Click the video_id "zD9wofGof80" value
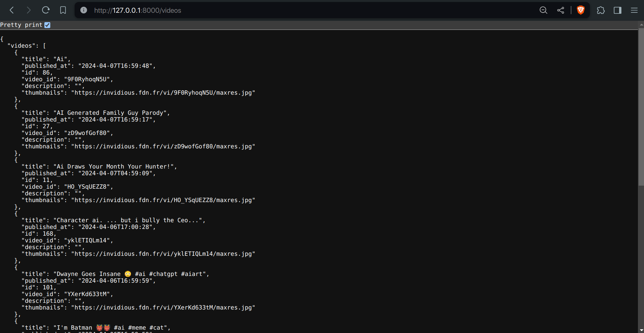The width and height of the screenshot is (644, 333). click(87, 133)
